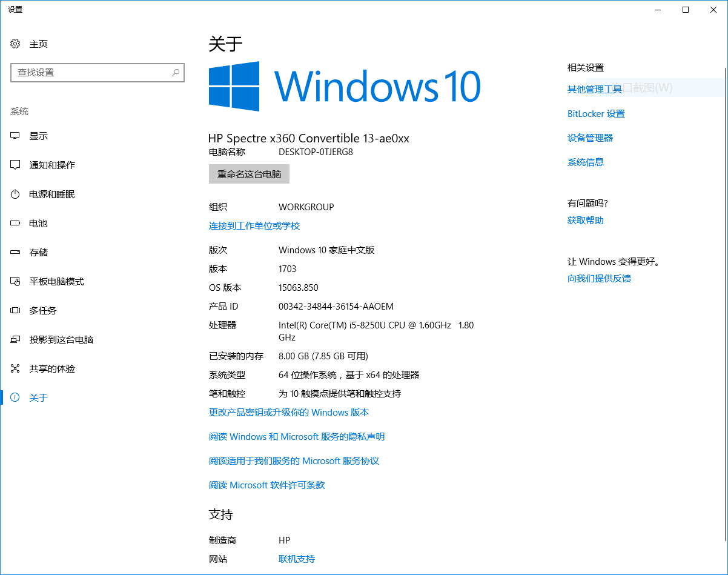Click product ID 00342-34844-36154-AAOEM
This screenshot has height=575, width=728.
coord(336,306)
